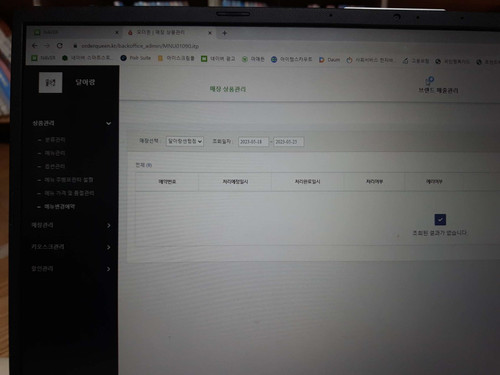This screenshot has width=500, height=375.
Task: Click the lock icon in address bar
Action: pos(75,46)
